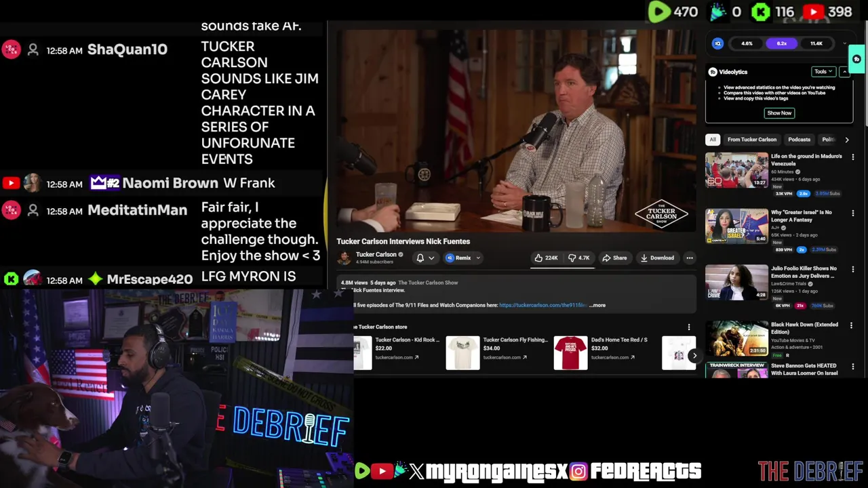Click the Videolytics logo icon
This screenshot has height=488, width=868.
coord(713,72)
